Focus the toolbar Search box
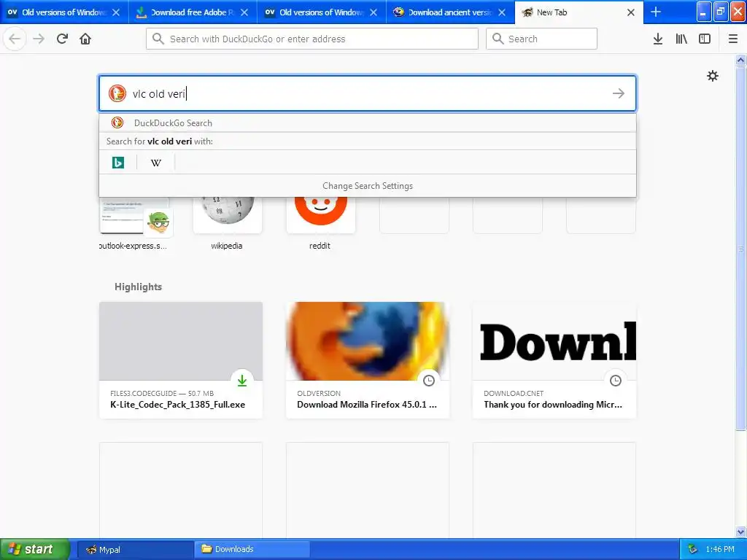The image size is (747, 560). (542, 39)
